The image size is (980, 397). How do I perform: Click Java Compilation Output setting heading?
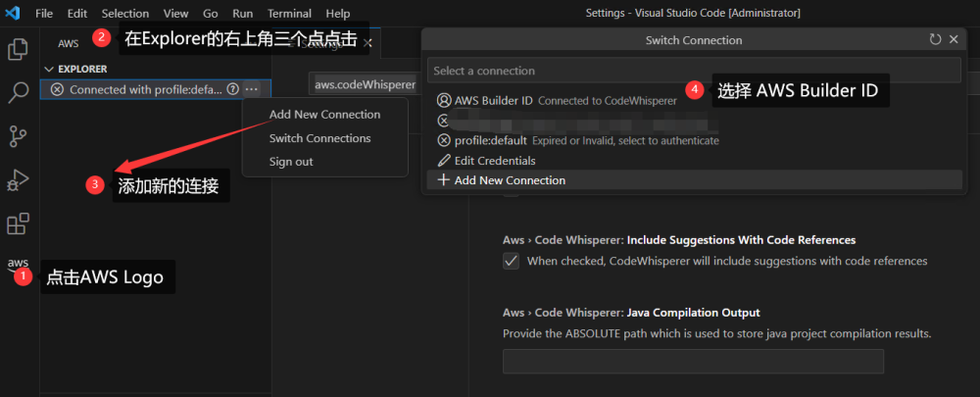631,313
